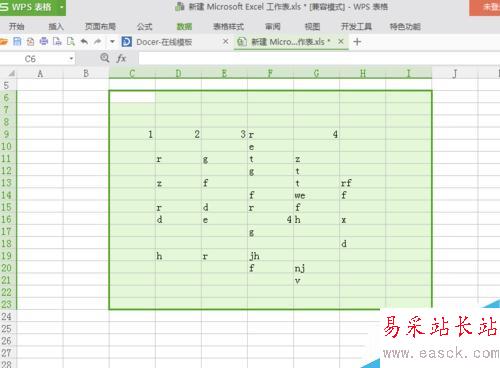Open Print Preview from quick toolbar

[x=57, y=42]
